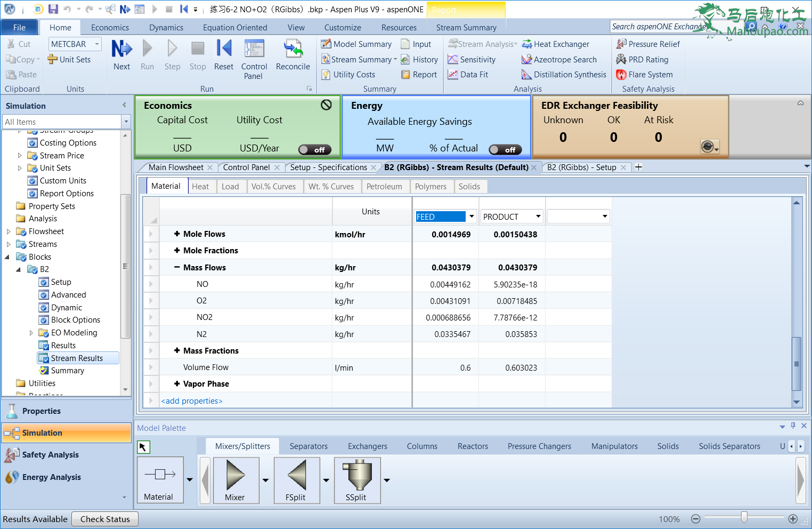Click the Reconcile icon
The image size is (812, 529).
click(x=293, y=55)
